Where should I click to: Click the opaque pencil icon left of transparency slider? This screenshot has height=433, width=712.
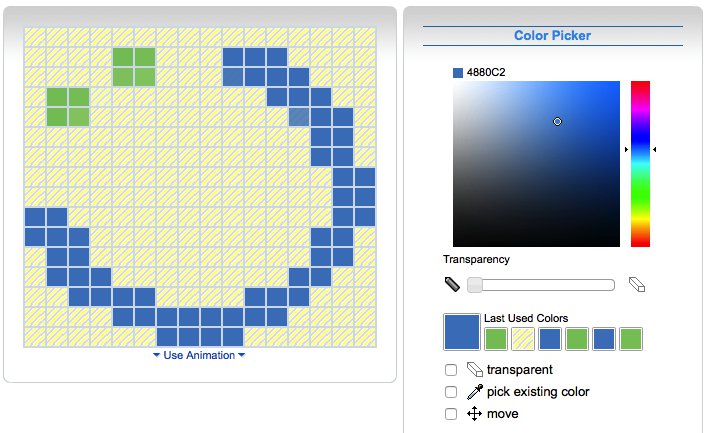tap(452, 285)
